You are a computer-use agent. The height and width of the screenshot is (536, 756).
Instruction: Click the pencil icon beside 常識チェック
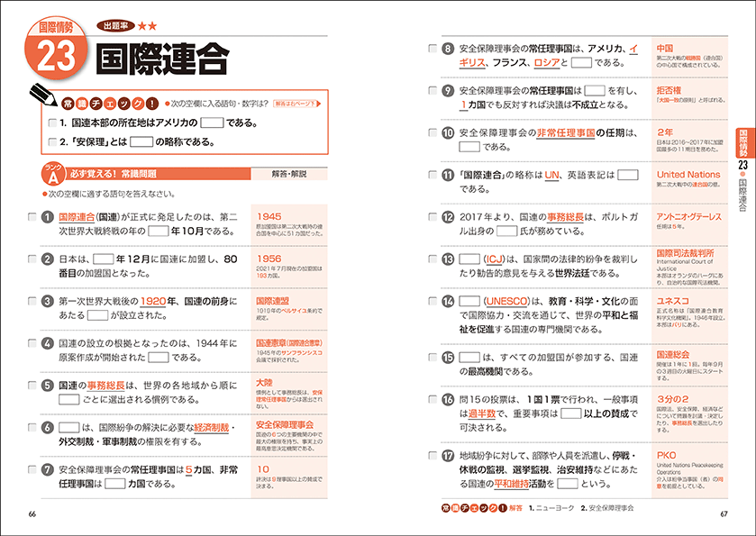point(43,94)
